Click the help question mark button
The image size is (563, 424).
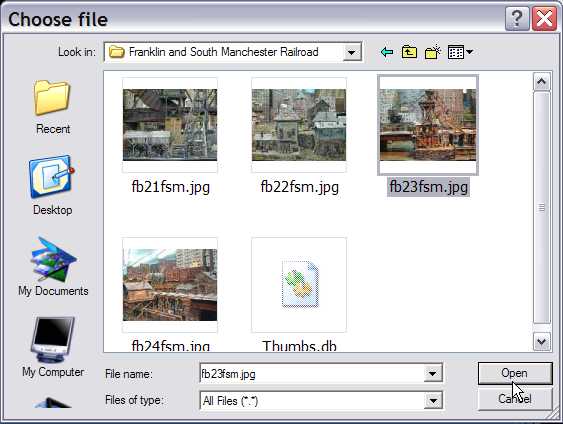pyautogui.click(x=517, y=18)
